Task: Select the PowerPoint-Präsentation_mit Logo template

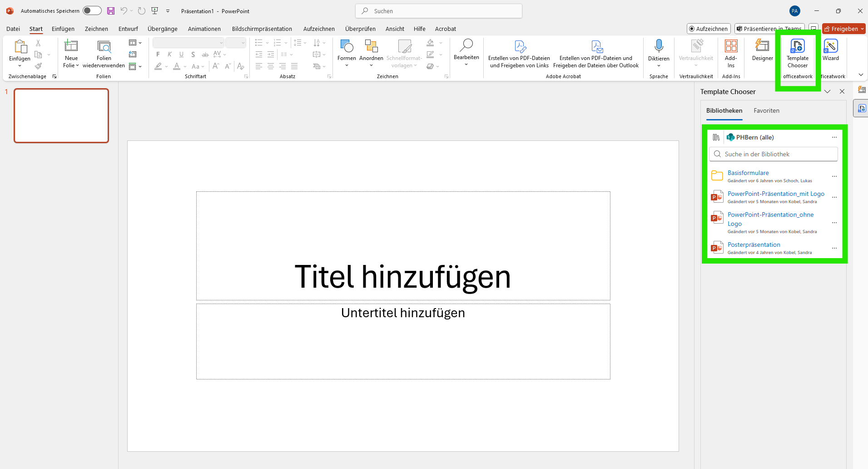Action: pyautogui.click(x=775, y=194)
